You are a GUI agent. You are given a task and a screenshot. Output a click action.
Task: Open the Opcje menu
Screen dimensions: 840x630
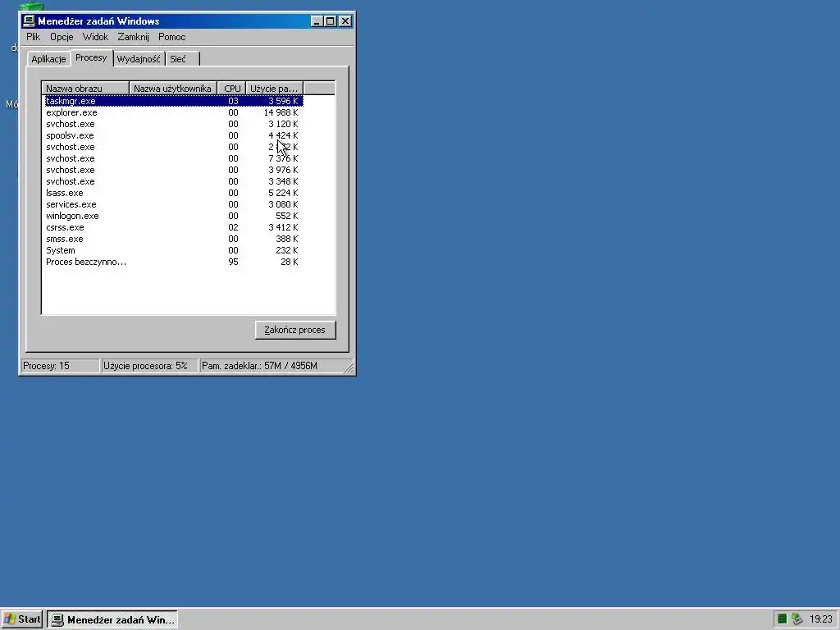[62, 37]
